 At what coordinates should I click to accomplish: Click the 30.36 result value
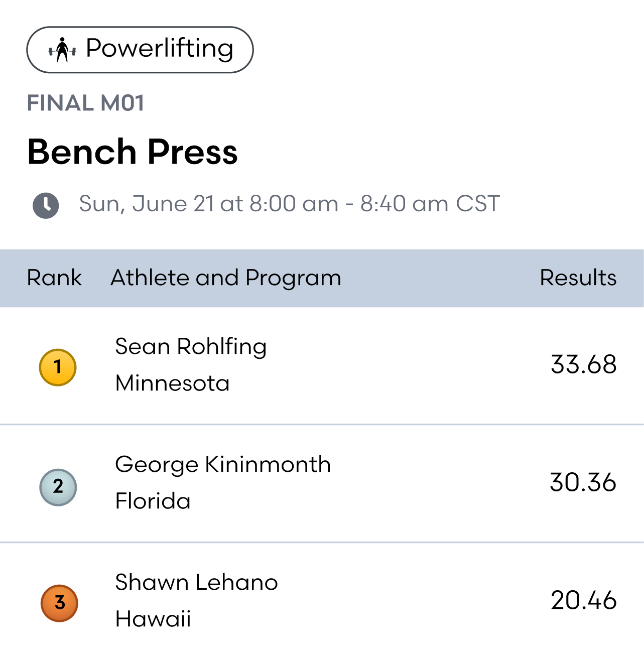click(583, 483)
